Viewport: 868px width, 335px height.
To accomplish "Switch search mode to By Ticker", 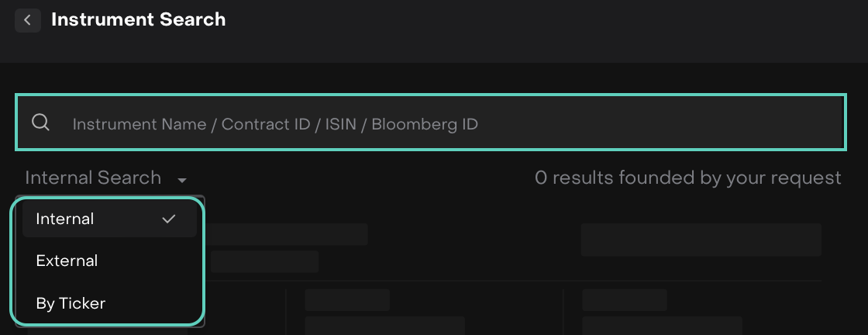I will (x=108, y=303).
